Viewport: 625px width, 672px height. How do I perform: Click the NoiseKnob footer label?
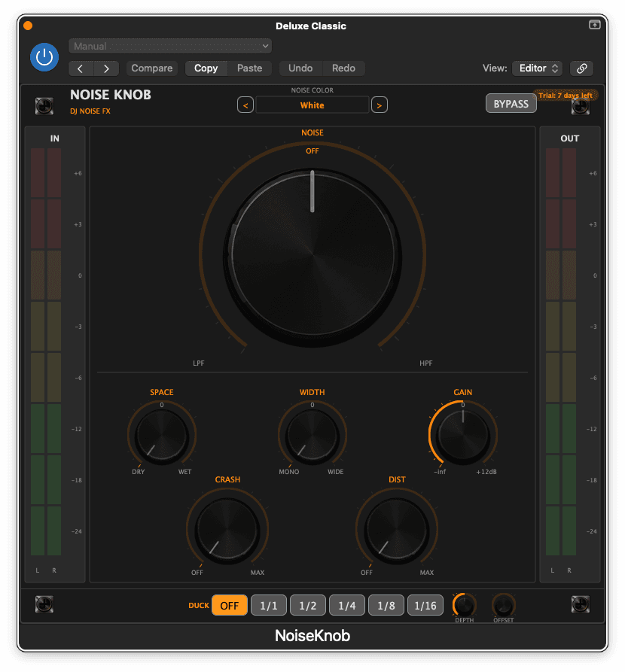pyautogui.click(x=312, y=636)
